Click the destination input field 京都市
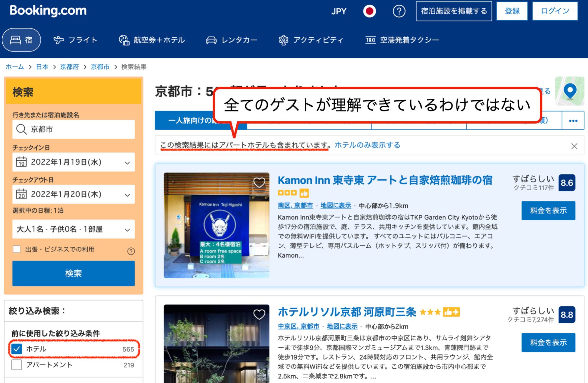The height and width of the screenshot is (383, 588). (x=74, y=129)
